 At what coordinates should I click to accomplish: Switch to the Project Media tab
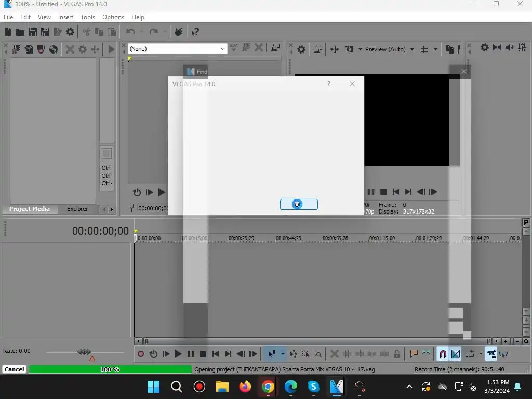(30, 209)
